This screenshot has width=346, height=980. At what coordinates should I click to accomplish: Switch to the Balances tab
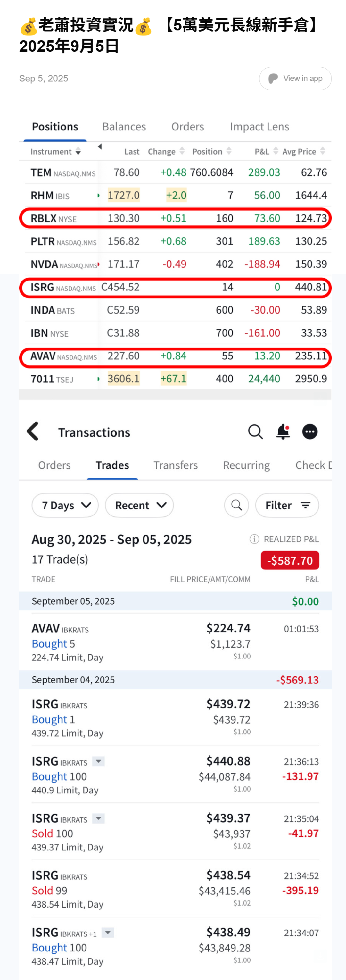click(124, 127)
